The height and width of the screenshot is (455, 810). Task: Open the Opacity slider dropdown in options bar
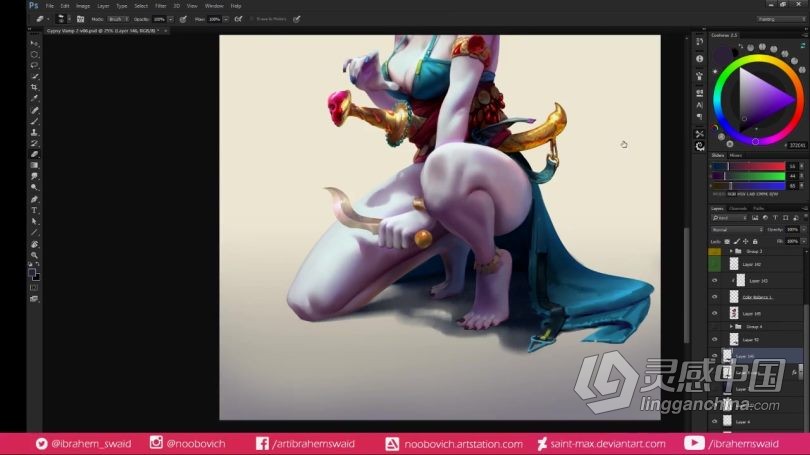click(170, 19)
